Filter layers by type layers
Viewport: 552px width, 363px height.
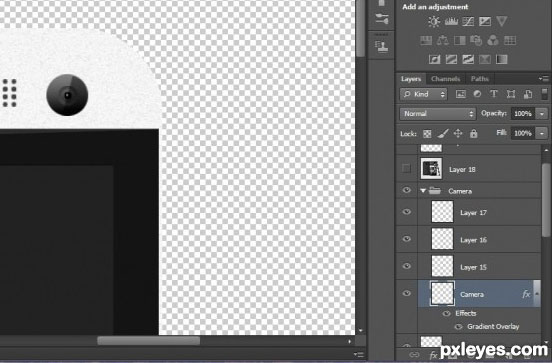pyautogui.click(x=494, y=94)
